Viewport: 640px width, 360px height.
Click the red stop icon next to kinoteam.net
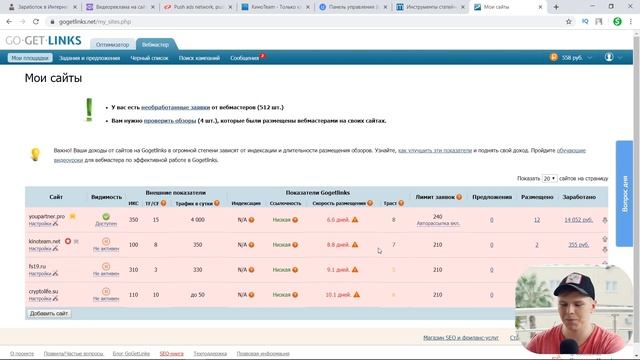(68, 241)
